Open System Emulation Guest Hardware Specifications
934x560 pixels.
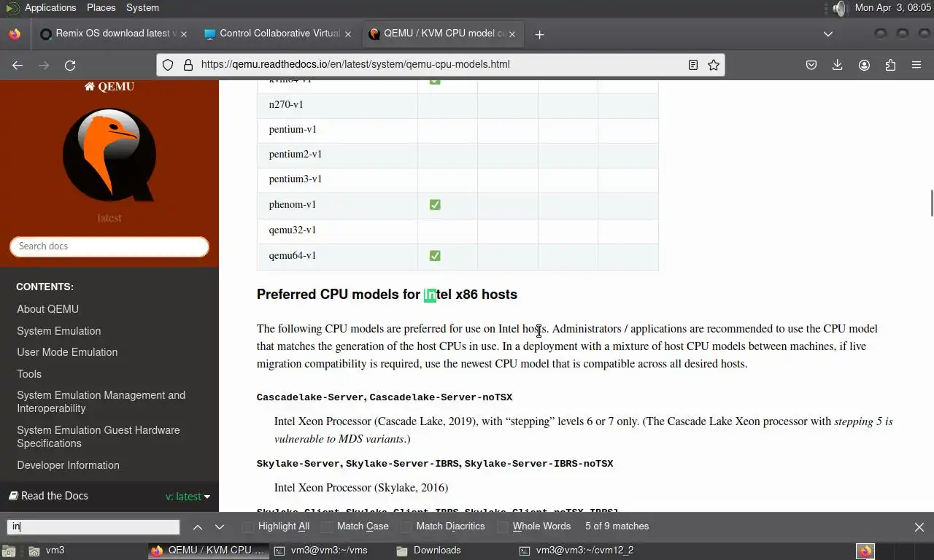[99, 437]
